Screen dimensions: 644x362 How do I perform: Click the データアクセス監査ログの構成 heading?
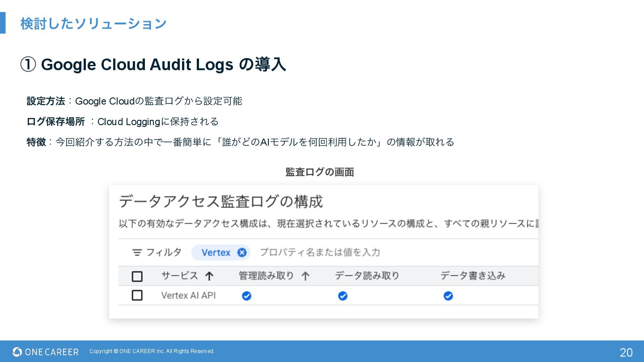coord(221,202)
